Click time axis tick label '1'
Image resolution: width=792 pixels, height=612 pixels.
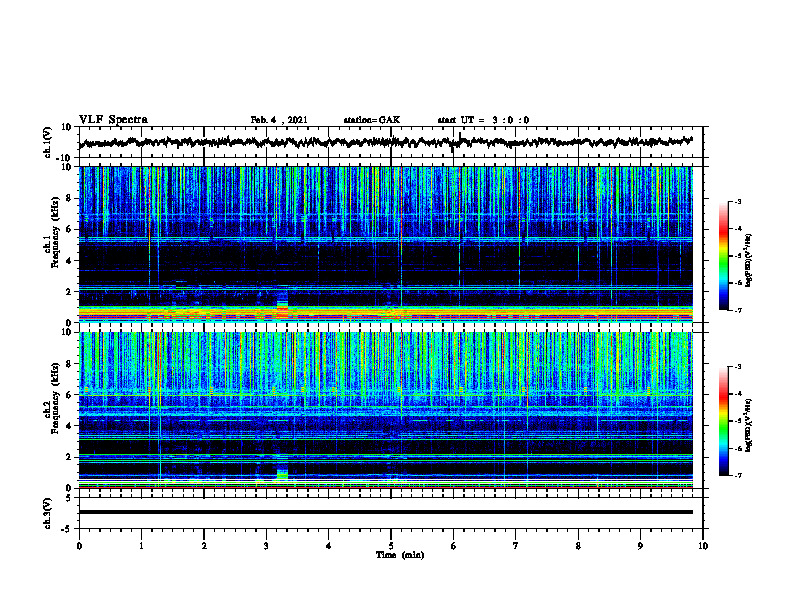click(141, 546)
